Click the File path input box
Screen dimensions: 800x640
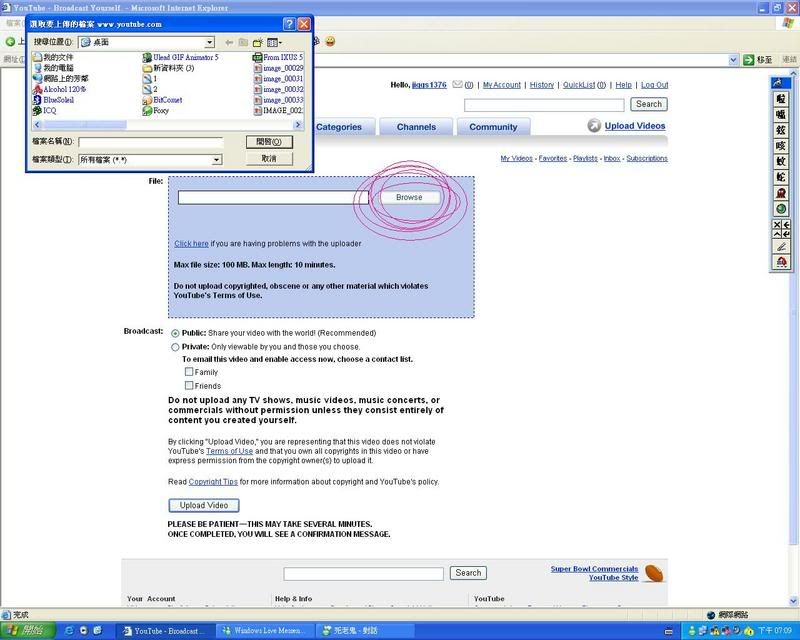(x=273, y=198)
